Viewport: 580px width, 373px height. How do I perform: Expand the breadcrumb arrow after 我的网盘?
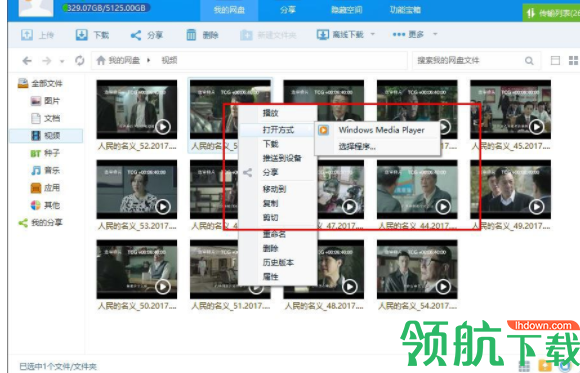pos(148,60)
